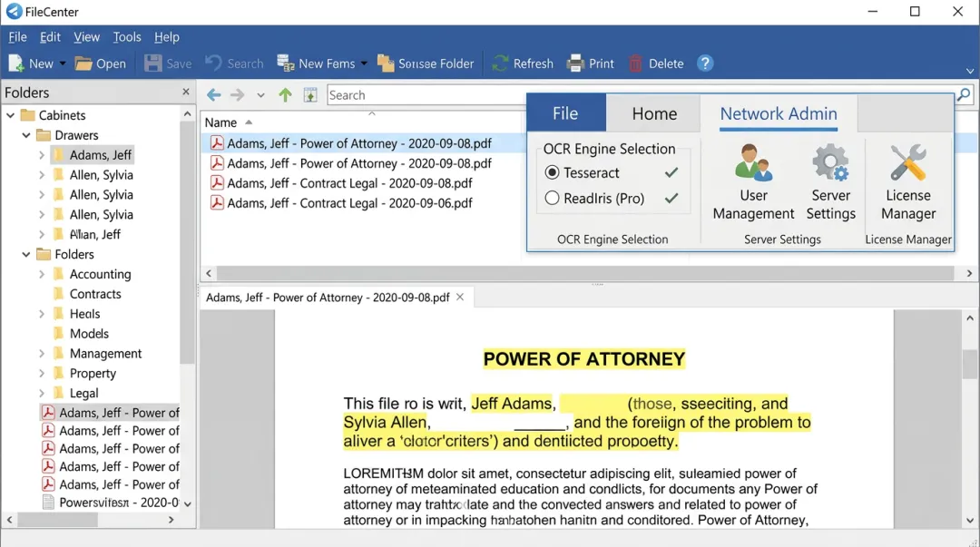Select the Allan, Jeff drawer
Screen dimensions: 980x547
(94, 234)
